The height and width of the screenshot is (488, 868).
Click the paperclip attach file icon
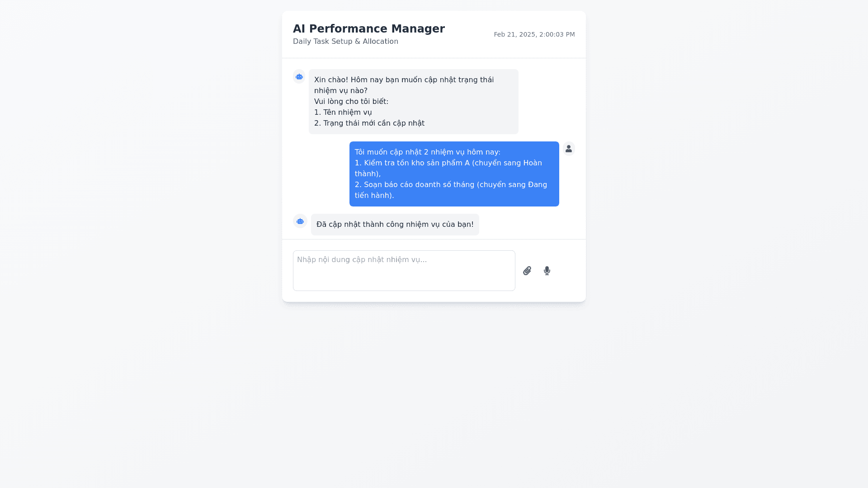(527, 271)
